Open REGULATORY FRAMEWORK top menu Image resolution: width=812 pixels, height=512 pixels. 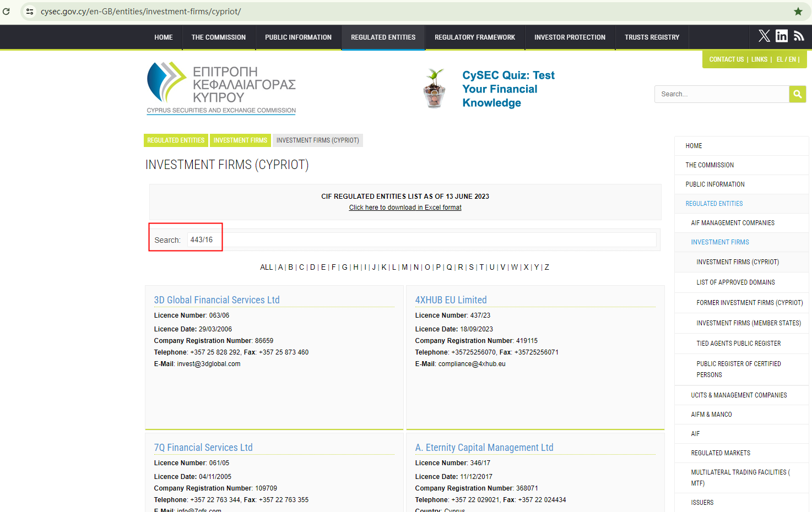click(475, 37)
